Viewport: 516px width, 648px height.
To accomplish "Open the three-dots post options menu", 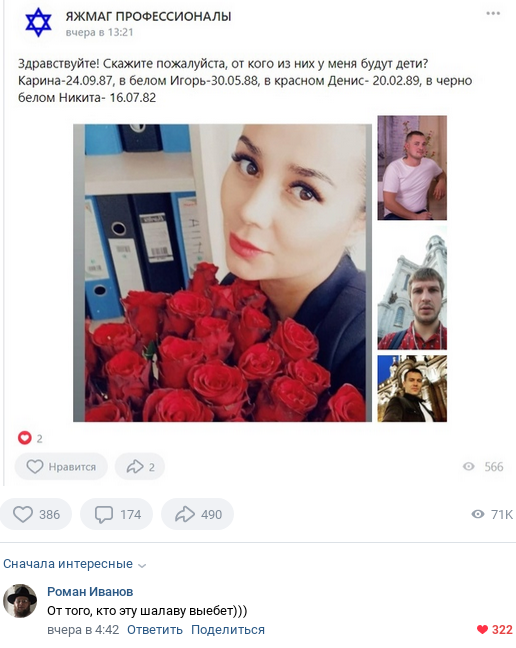I will point(493,14).
